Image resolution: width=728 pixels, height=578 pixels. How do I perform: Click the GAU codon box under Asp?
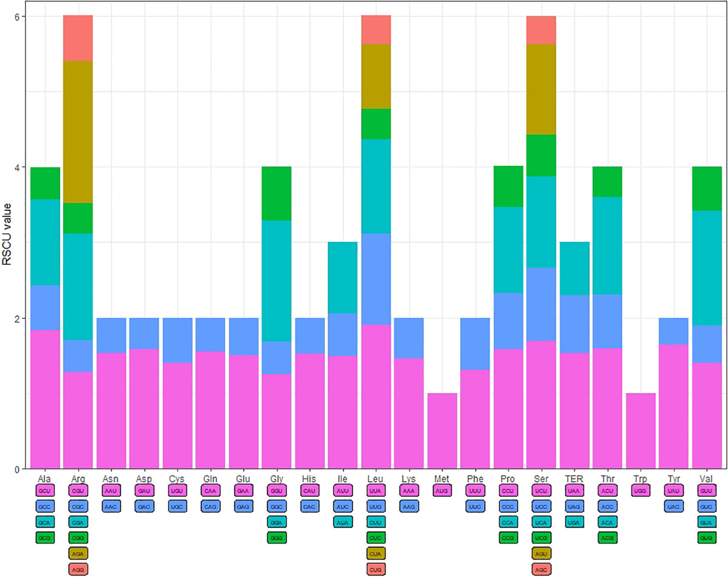(x=144, y=490)
